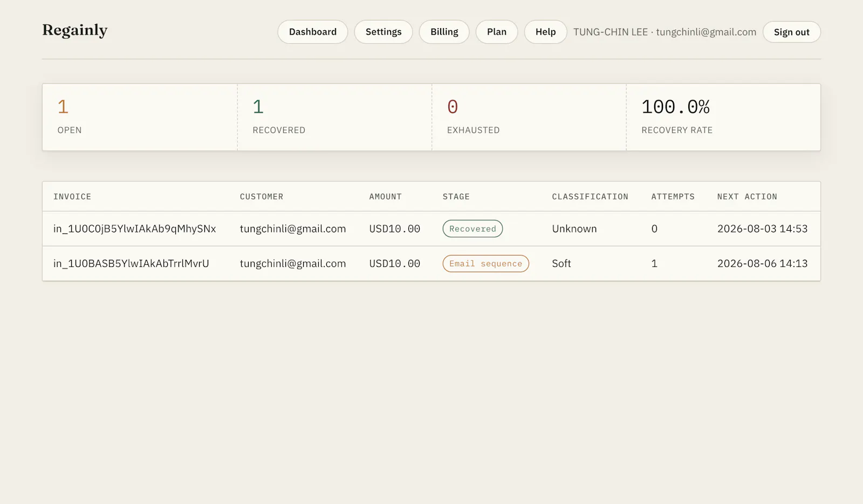Click the Soft classification cell
The height and width of the screenshot is (504, 863).
pos(561,264)
